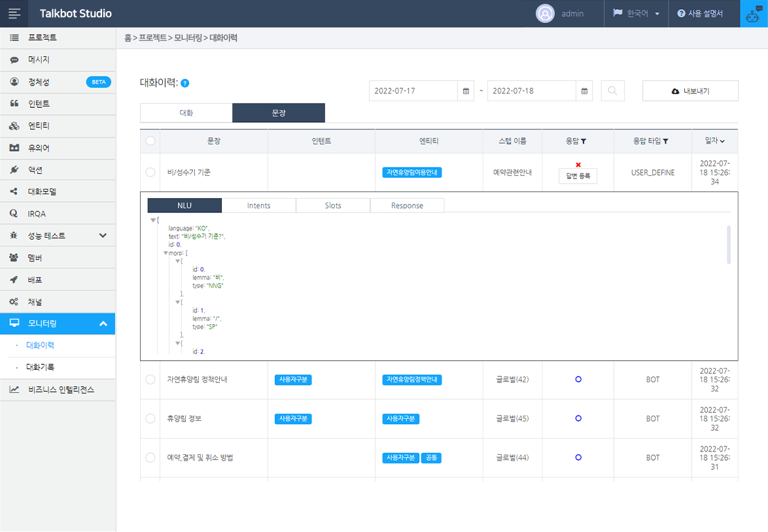The image size is (768, 532).
Task: Filter the 응답 column
Action: pos(584,141)
